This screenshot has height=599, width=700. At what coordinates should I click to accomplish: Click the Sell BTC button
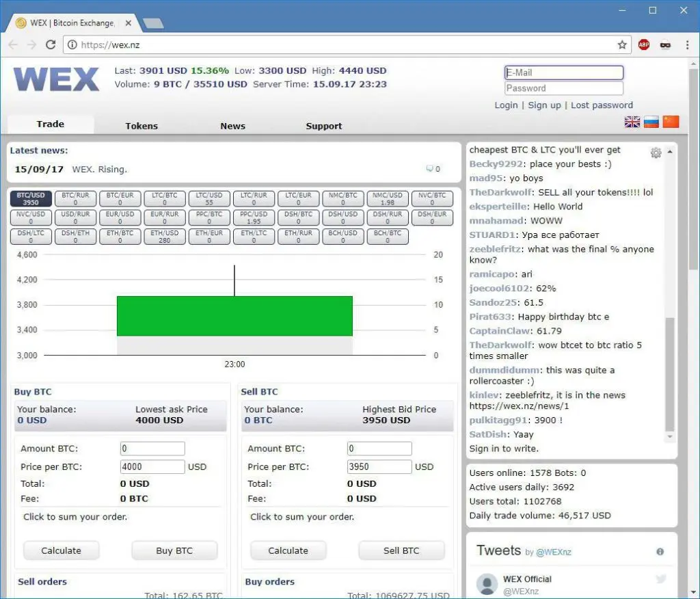click(x=401, y=550)
